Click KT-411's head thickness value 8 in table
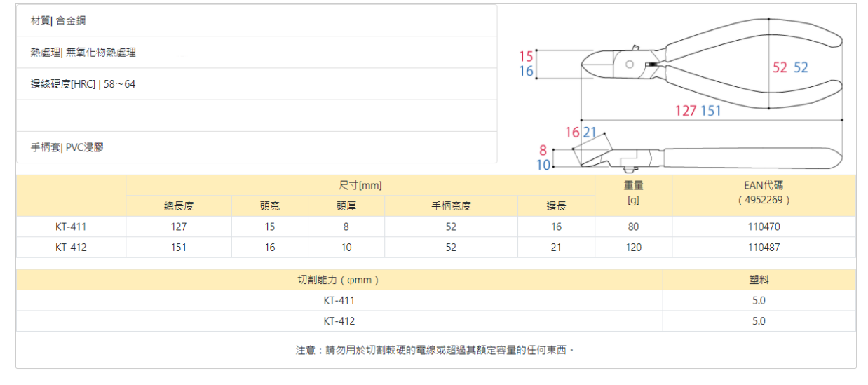Image resolution: width=868 pixels, height=385 pixels. tap(346, 227)
